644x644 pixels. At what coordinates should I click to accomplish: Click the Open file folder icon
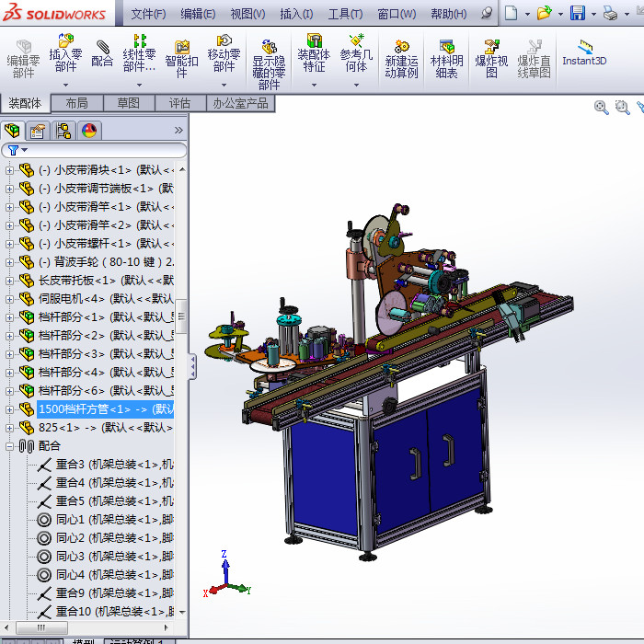click(544, 13)
